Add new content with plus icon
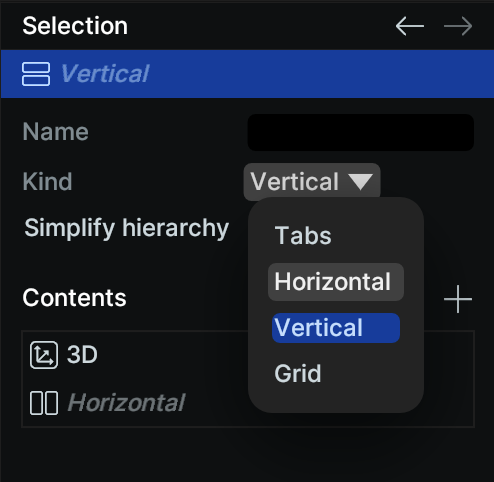Screen dimensions: 494x482 pos(458,299)
